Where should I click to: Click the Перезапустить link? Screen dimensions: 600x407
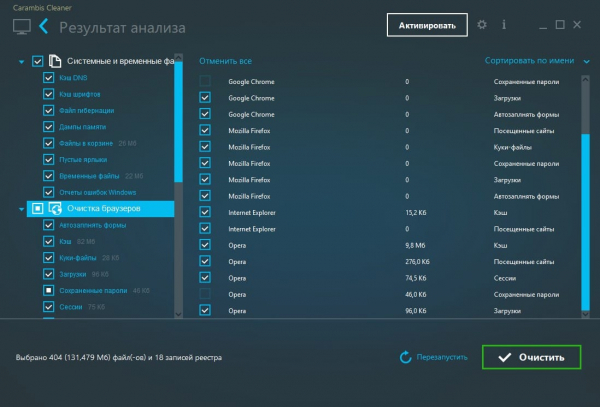tap(442, 357)
